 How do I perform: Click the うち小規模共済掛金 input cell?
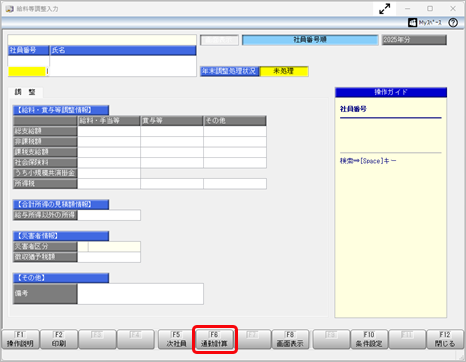(x=109, y=173)
